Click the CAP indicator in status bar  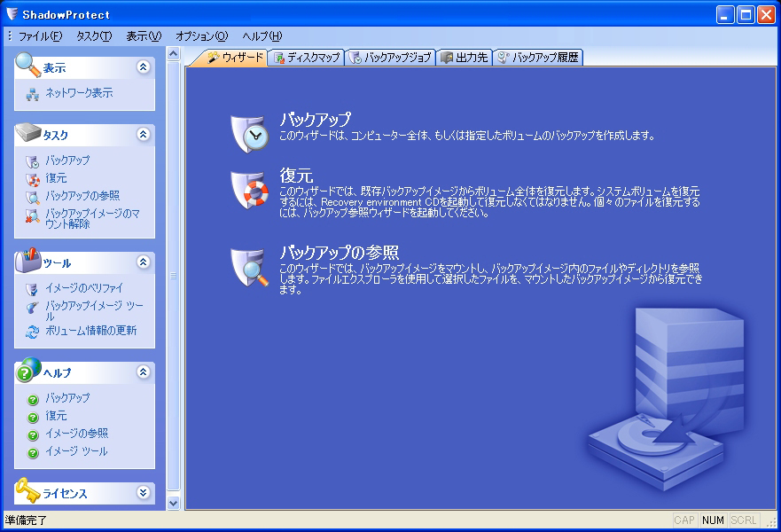(684, 520)
